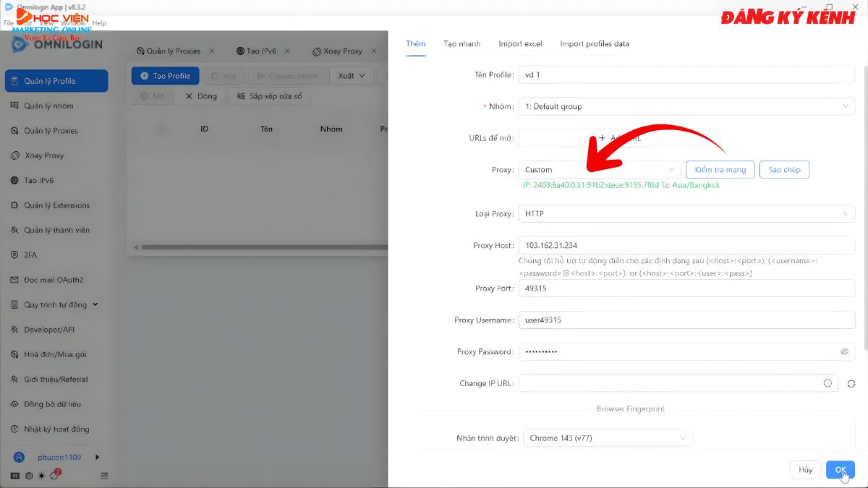Viewport: 868px width, 488px height.
Task: Toggle proxy password visibility eye icon
Action: click(x=844, y=352)
